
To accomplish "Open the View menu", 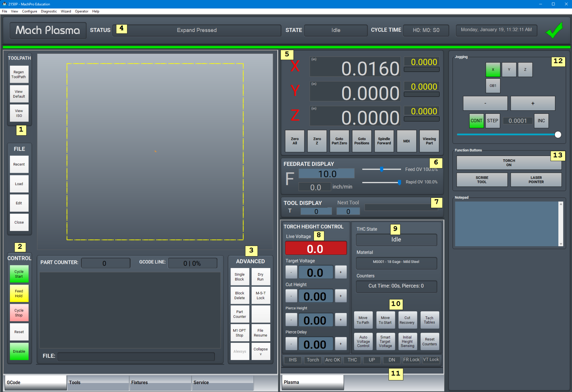I will [x=15, y=11].
